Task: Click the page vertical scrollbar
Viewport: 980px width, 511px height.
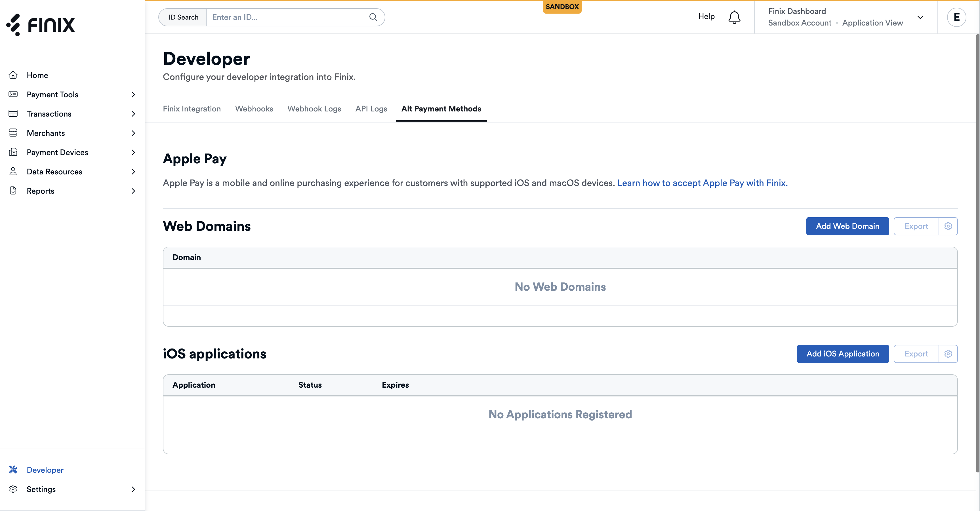Action: 977,253
